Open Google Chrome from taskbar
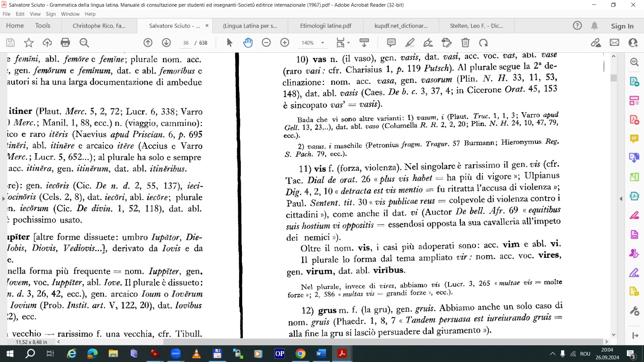The width and height of the screenshot is (644, 362). click(300, 354)
